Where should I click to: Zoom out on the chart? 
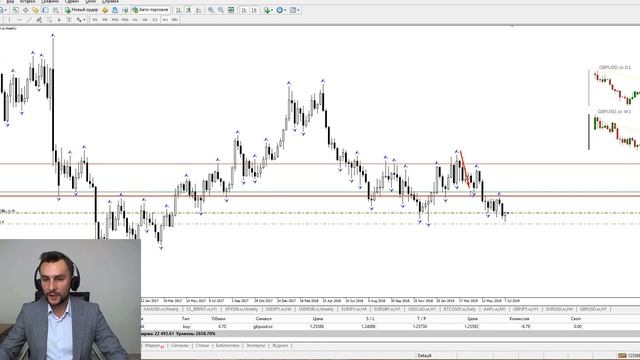[221, 10]
